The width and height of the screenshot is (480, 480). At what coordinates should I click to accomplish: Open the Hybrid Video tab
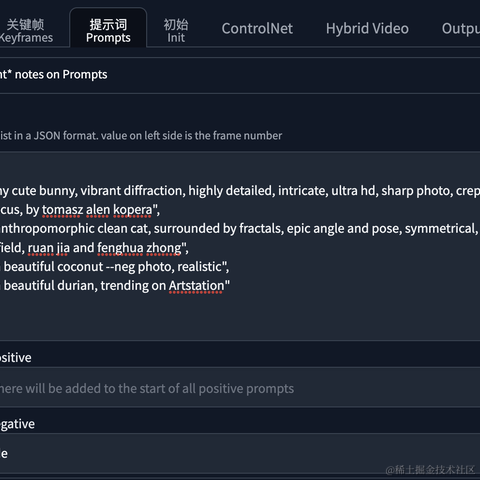367,29
